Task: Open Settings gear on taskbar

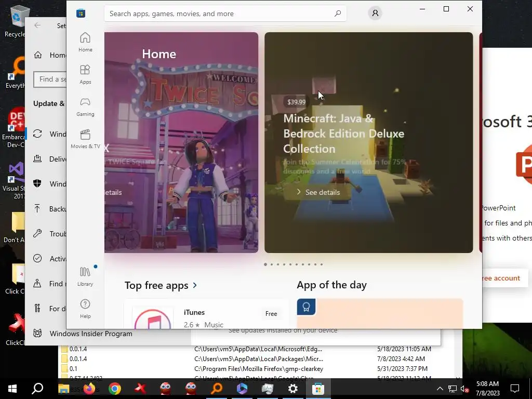Action: click(293, 389)
